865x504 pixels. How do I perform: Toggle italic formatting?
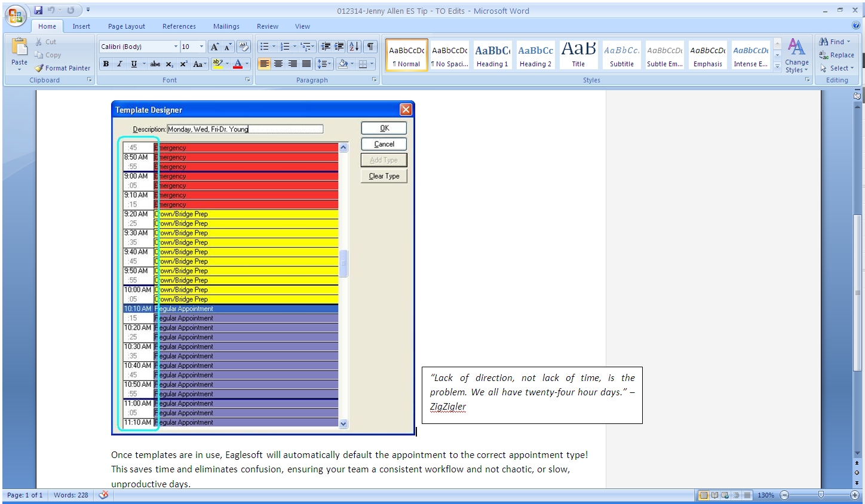[119, 64]
